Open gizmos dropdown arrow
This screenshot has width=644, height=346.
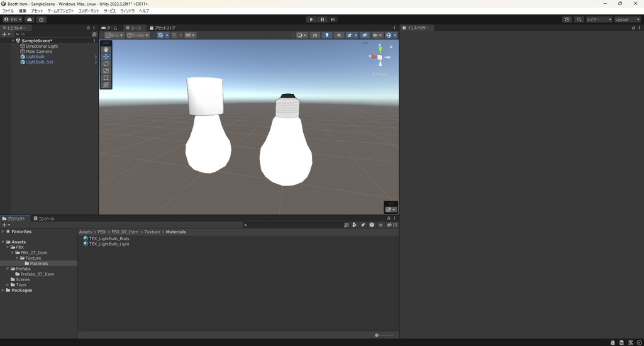395,35
